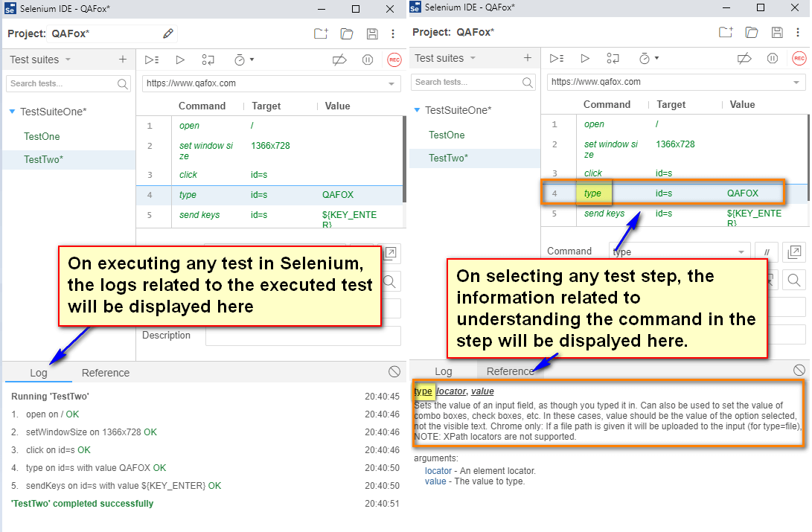The width and height of the screenshot is (812, 532).
Task: Start recording with REC button in left window
Action: click(x=394, y=60)
